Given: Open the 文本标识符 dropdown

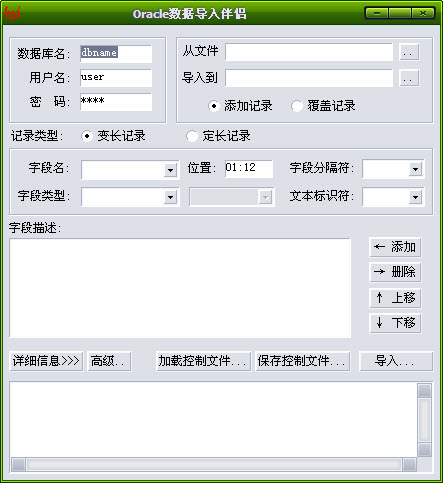Looking at the screenshot, I should click(x=415, y=197).
